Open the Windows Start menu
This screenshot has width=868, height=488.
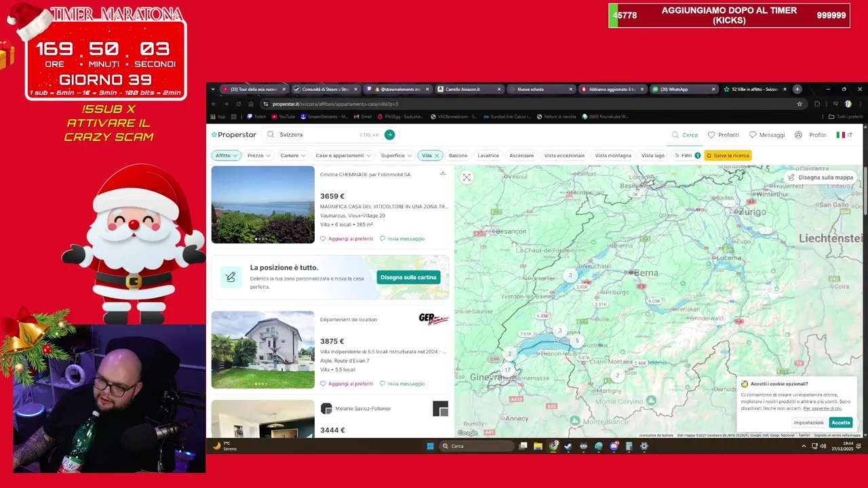430,446
